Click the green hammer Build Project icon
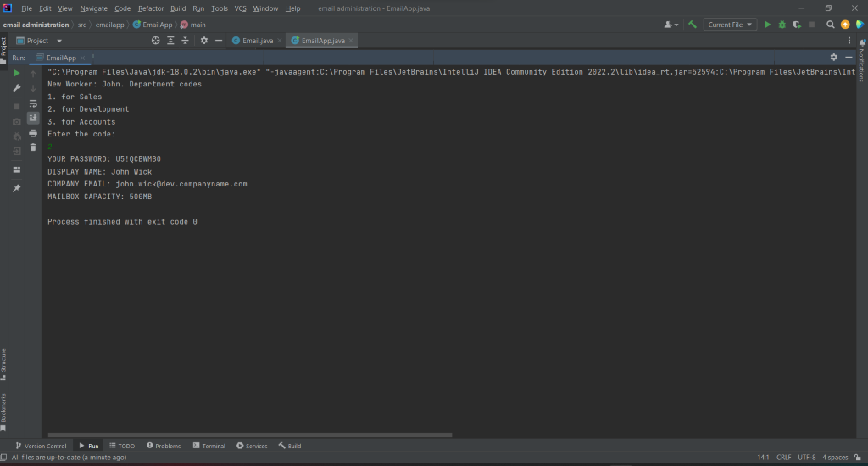 point(692,25)
